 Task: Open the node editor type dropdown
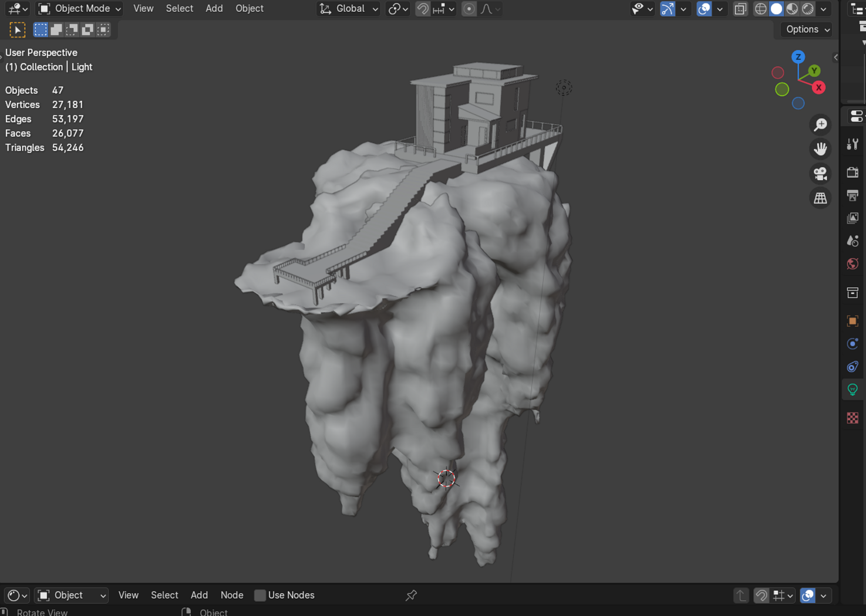(17, 595)
